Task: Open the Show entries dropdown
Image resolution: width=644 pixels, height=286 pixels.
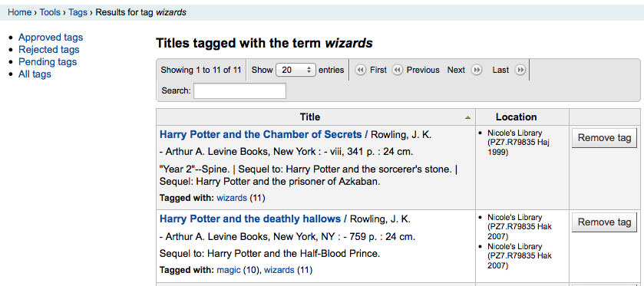Action: [296, 71]
